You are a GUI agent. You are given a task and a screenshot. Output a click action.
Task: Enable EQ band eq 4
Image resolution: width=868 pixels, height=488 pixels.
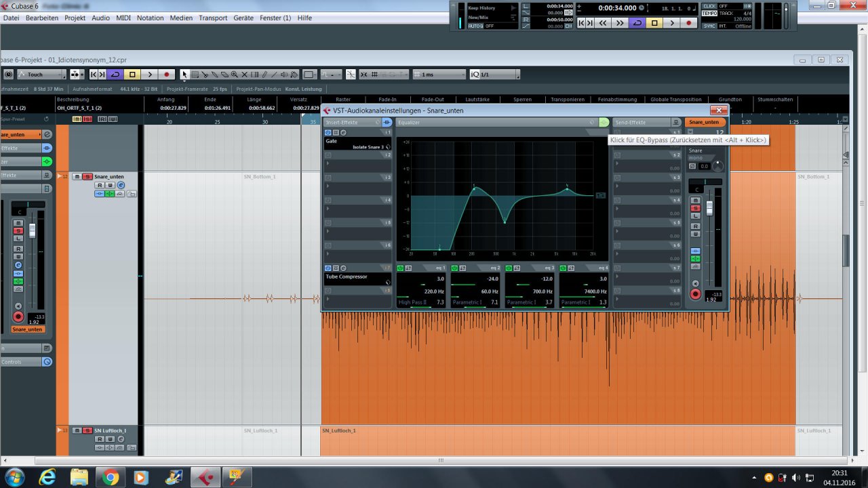pyautogui.click(x=564, y=268)
